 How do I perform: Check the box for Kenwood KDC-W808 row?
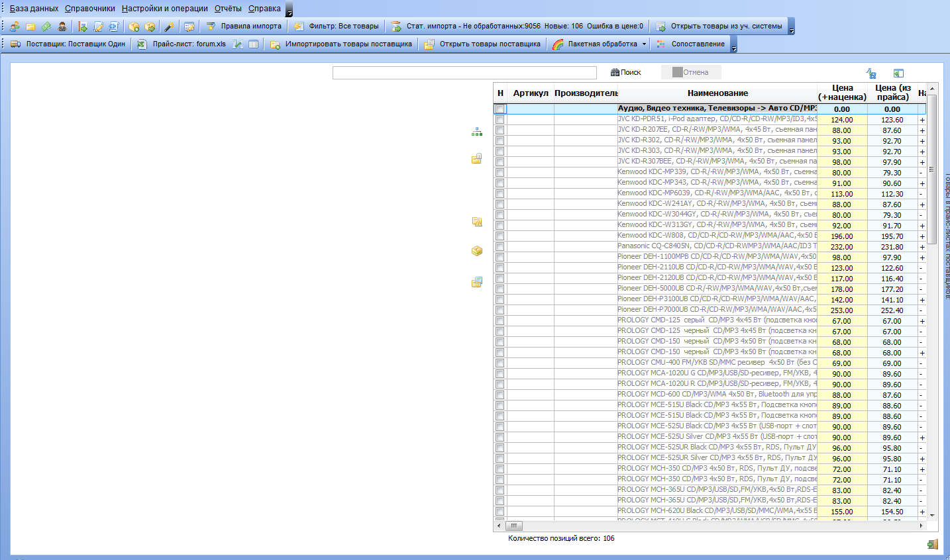(500, 236)
